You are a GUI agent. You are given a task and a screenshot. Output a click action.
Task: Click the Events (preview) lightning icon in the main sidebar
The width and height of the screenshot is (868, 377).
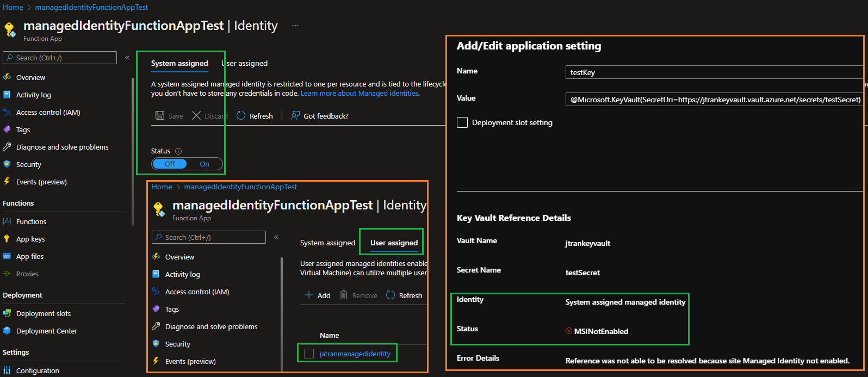tap(7, 182)
